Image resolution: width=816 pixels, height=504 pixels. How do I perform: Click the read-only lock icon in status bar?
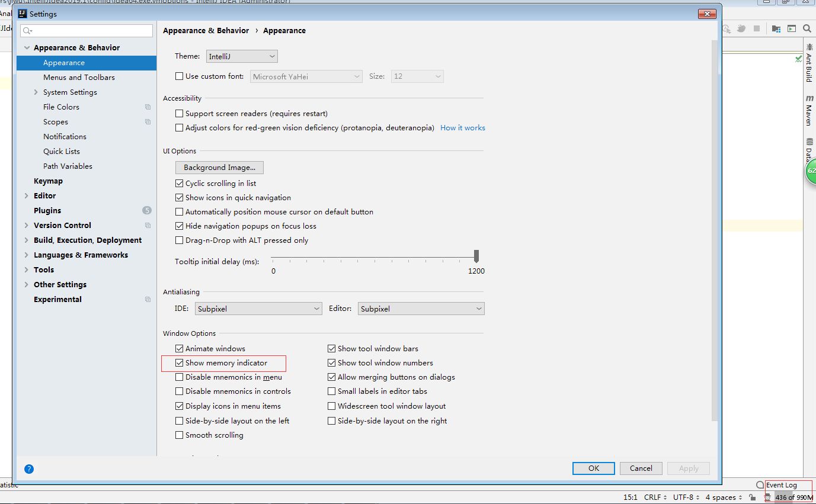pos(752,497)
